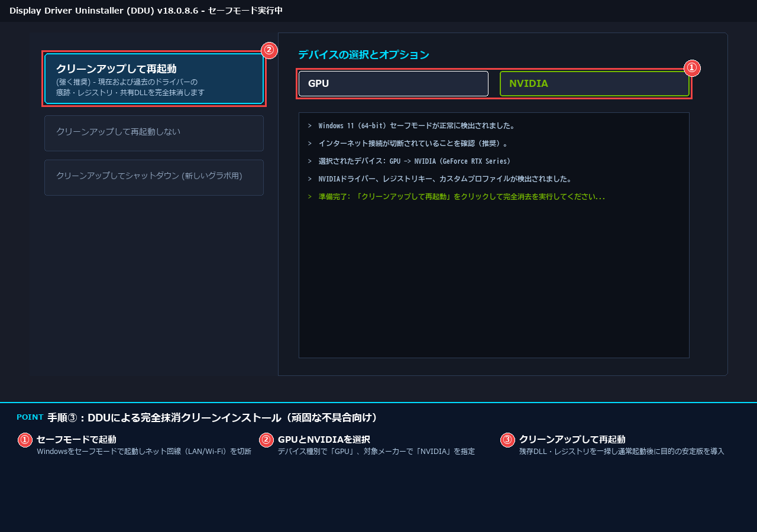This screenshot has width=757, height=532.
Task: Click Windowsをセーフモードで起動しネット回線 description
Action: pos(144,452)
